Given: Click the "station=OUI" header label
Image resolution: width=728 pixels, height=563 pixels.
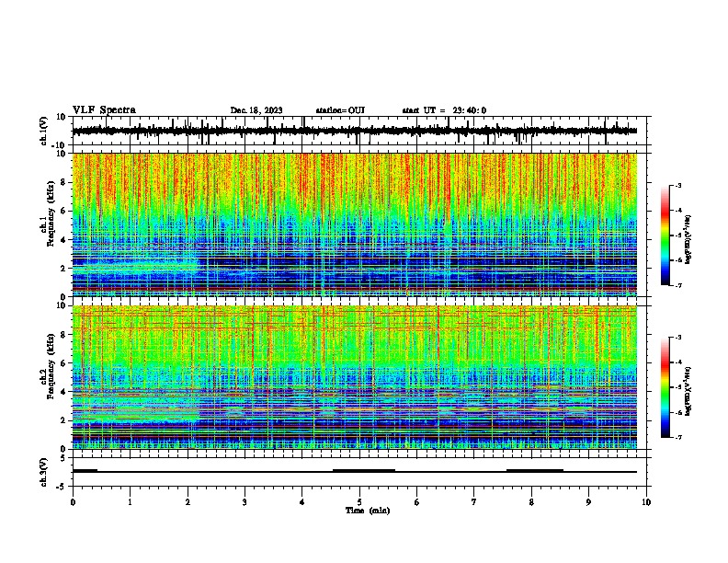Looking at the screenshot, I should 340,110.
